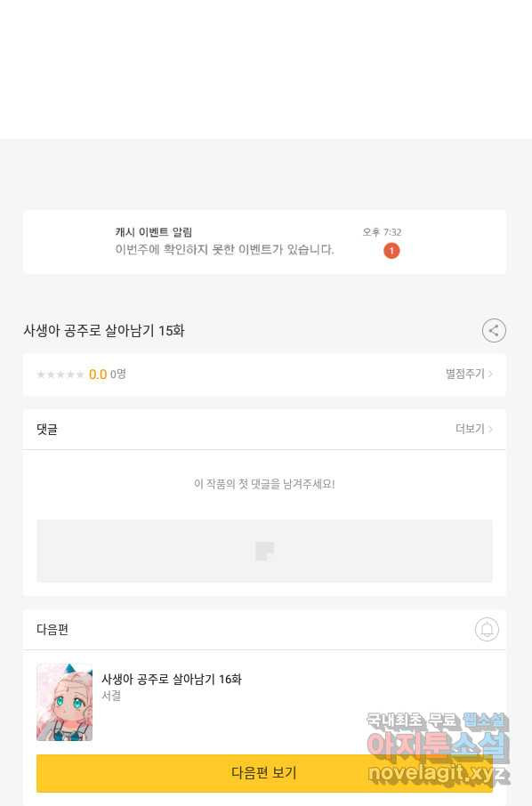Expand comments via the 더보기 chevron
532x806 pixels.
pyautogui.click(x=490, y=429)
